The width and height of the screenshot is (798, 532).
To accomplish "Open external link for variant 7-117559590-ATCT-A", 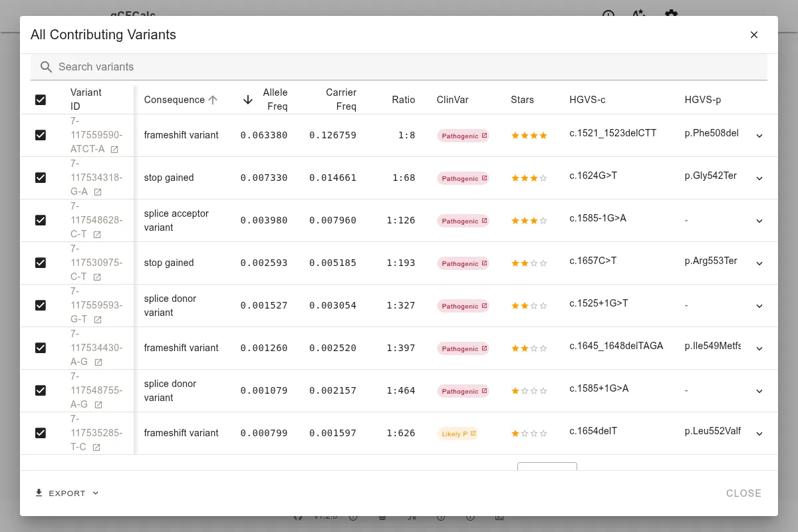I will (x=114, y=150).
